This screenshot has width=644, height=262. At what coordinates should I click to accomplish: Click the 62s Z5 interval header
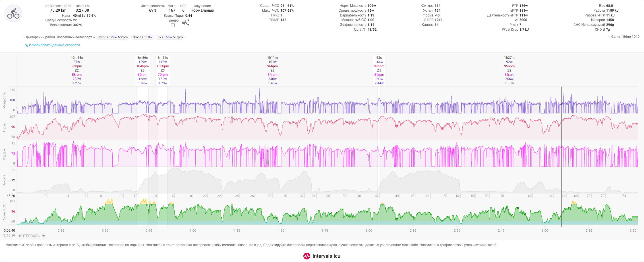(379, 70)
